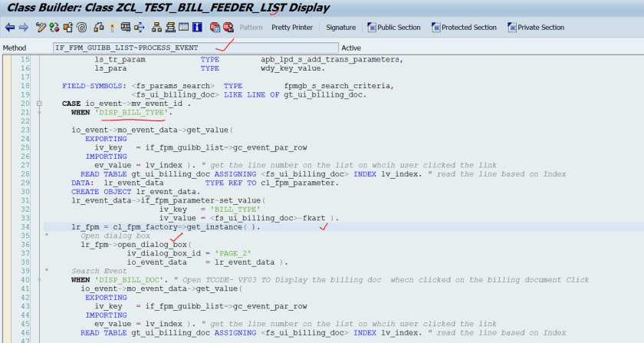
Task: Open the method Signature
Action: (x=341, y=28)
